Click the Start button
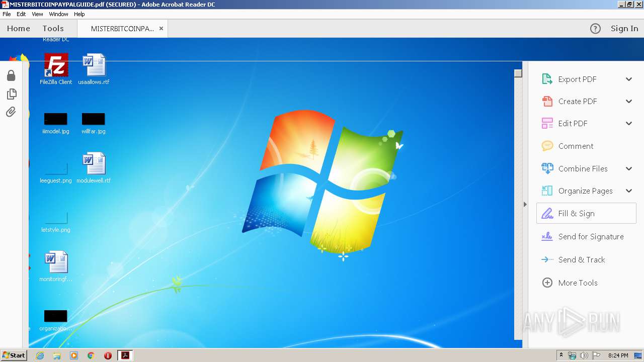Viewport: 644px width, 362px height. click(14, 355)
